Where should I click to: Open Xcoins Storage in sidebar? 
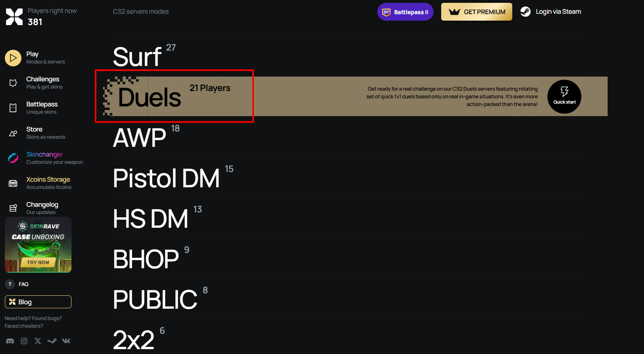point(48,183)
